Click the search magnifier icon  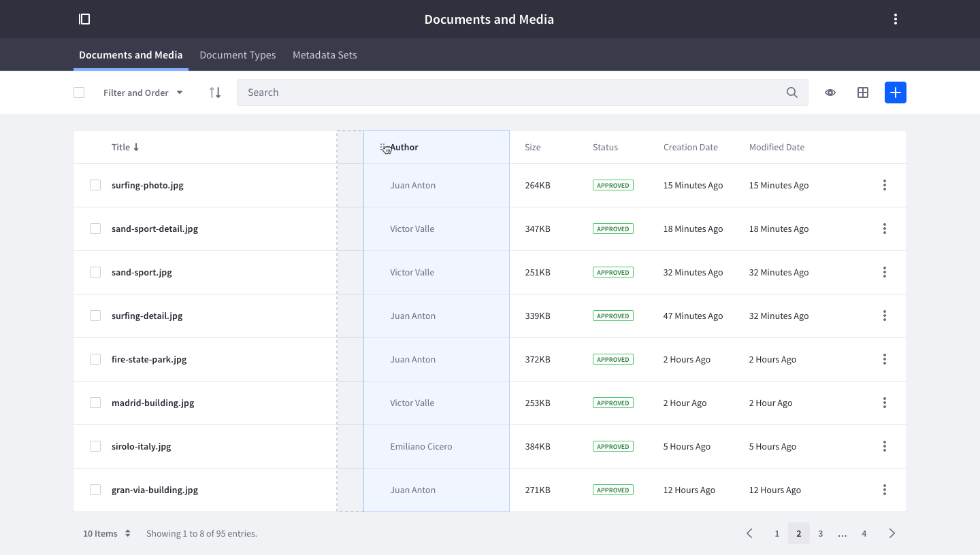pyautogui.click(x=791, y=92)
